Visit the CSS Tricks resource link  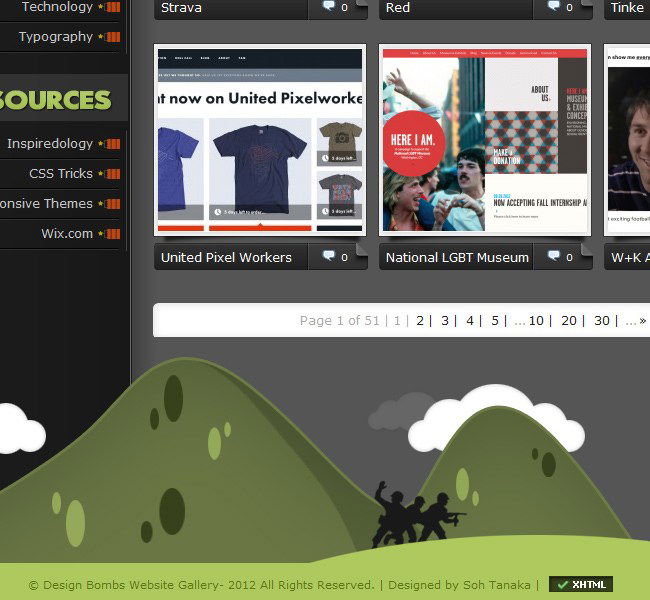[61, 173]
